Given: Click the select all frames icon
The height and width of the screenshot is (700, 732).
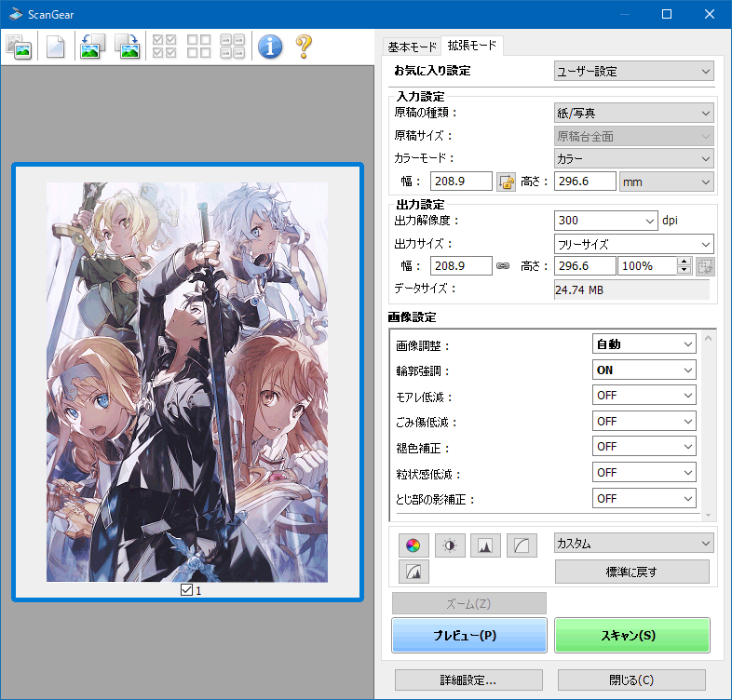Looking at the screenshot, I should (x=233, y=47).
